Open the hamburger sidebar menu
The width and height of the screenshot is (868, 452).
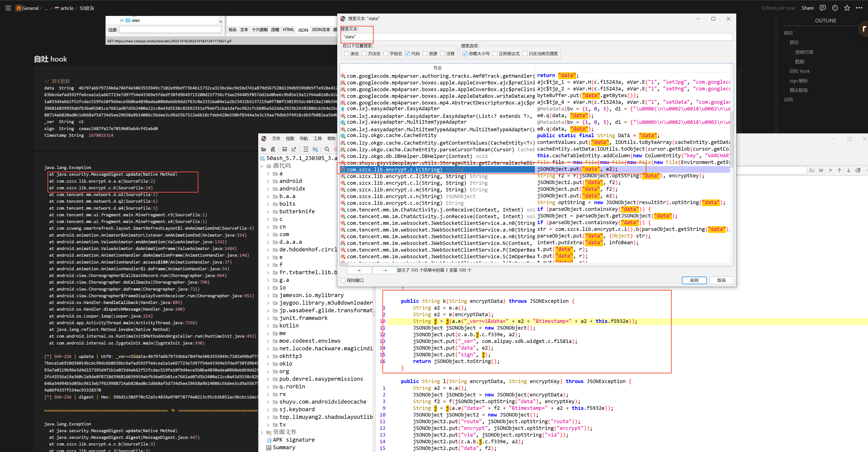pos(8,8)
